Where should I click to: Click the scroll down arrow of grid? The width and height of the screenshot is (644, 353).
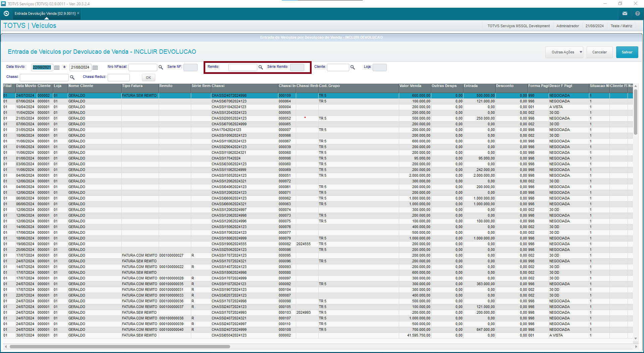pos(635,339)
